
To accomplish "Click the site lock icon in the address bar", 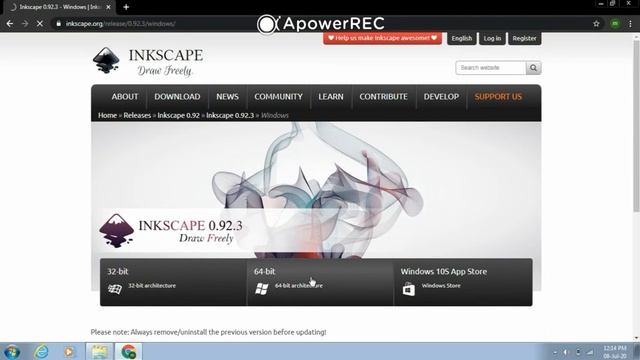I will pos(58,24).
